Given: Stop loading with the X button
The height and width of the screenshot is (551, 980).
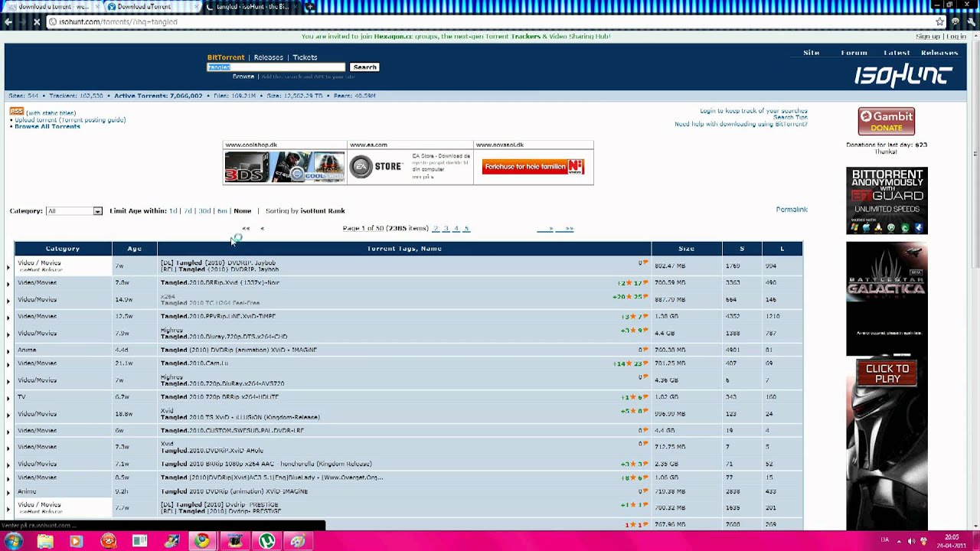Looking at the screenshot, I should click(36, 22).
